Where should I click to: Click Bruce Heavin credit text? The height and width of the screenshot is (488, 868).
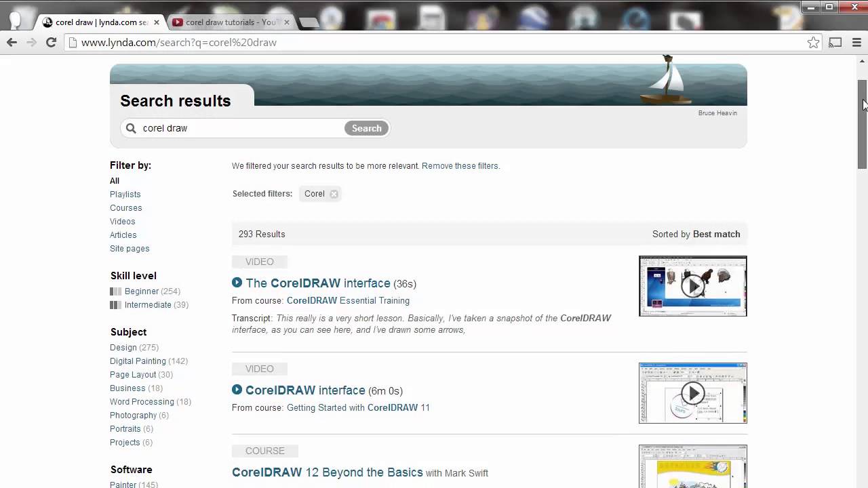click(x=717, y=113)
